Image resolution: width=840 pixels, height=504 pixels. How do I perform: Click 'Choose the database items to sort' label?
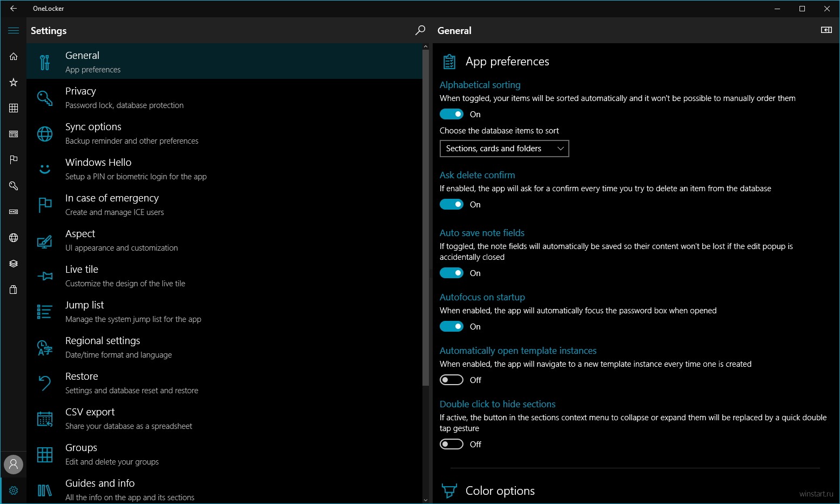pyautogui.click(x=499, y=131)
